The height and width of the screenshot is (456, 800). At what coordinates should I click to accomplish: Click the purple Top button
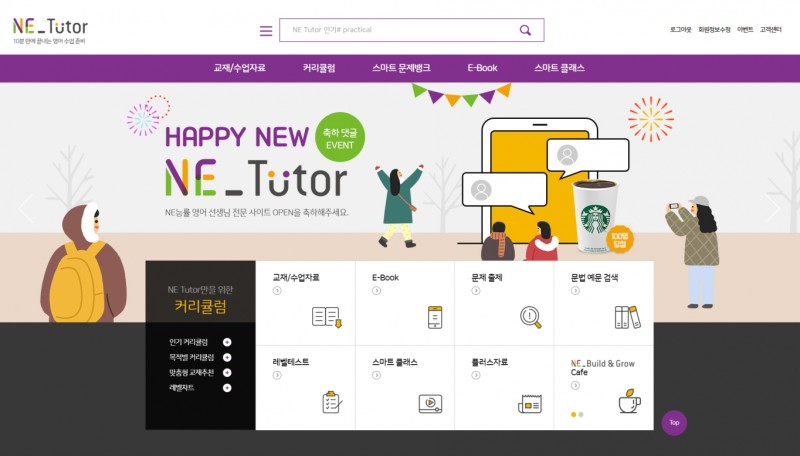[674, 423]
